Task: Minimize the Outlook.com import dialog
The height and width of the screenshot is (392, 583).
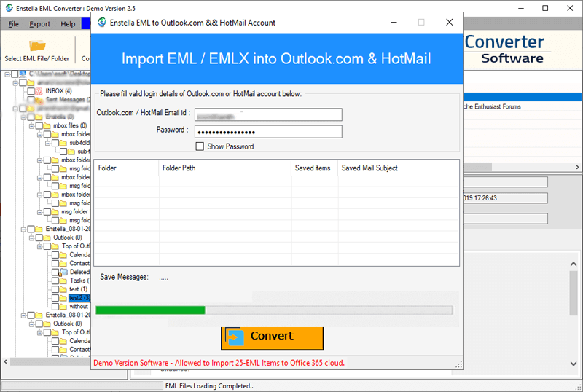Action: point(394,23)
